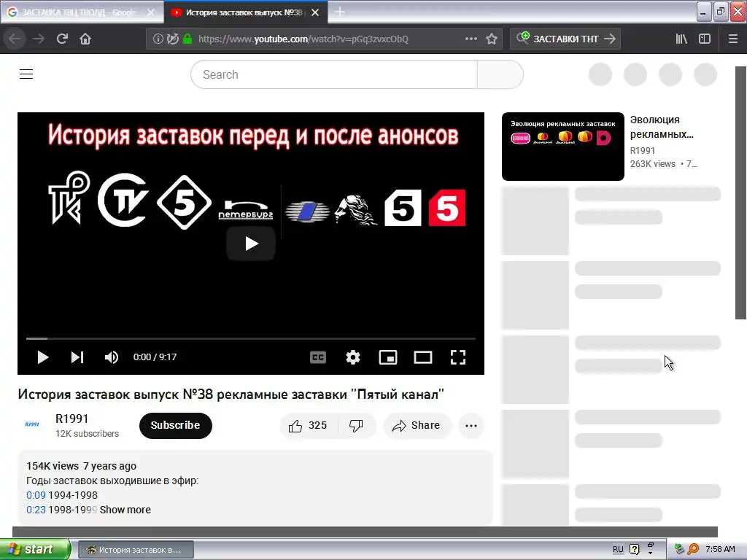This screenshot has width=747, height=560.
Task: Click the search arrow next to ЗАСТАВКИ ТНТ
Action: 610,39
